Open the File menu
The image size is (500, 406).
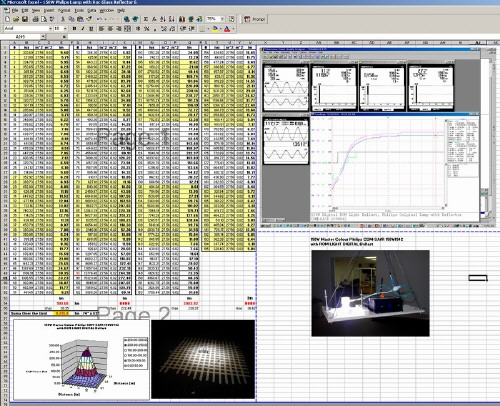[15, 10]
